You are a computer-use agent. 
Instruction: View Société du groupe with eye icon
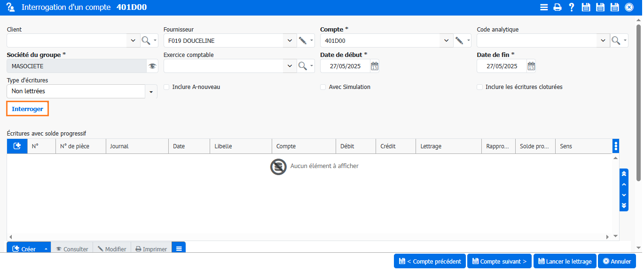(152, 66)
